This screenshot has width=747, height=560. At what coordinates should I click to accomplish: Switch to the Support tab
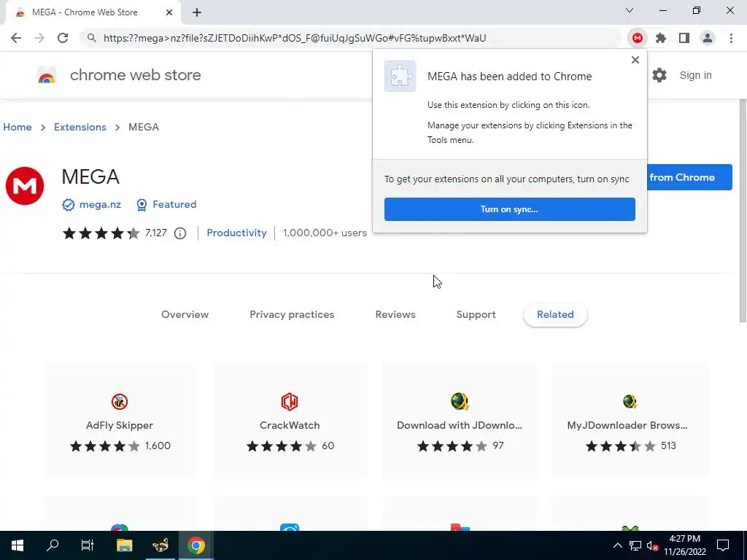[x=476, y=315]
